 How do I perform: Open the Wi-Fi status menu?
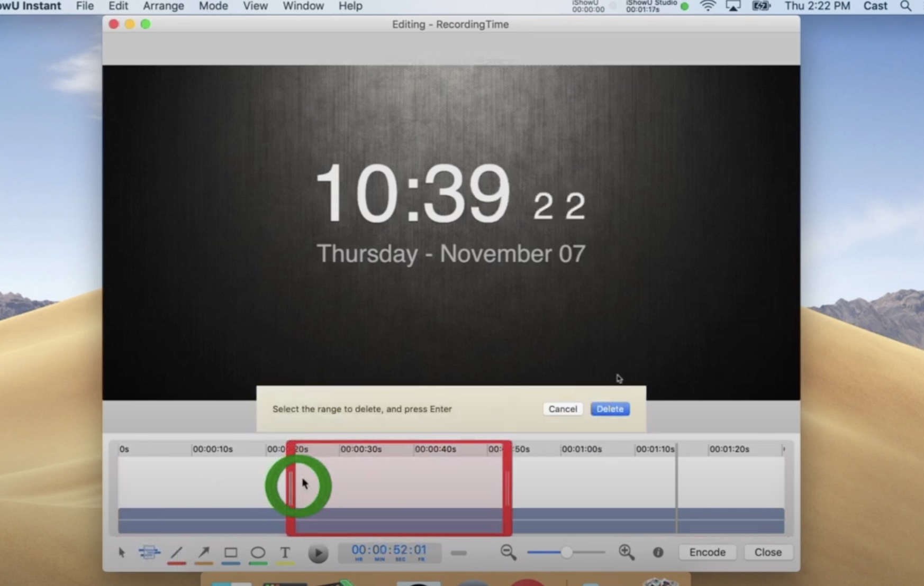tap(708, 6)
